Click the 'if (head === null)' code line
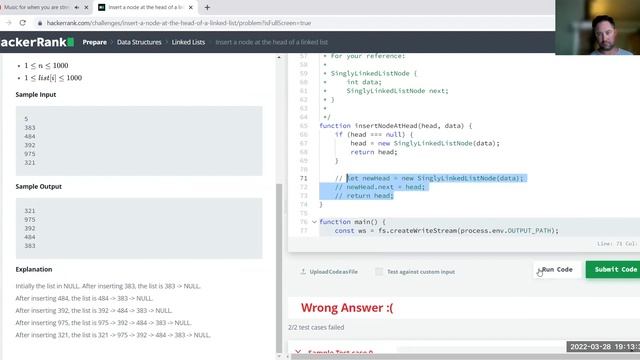 pyautogui.click(x=374, y=134)
